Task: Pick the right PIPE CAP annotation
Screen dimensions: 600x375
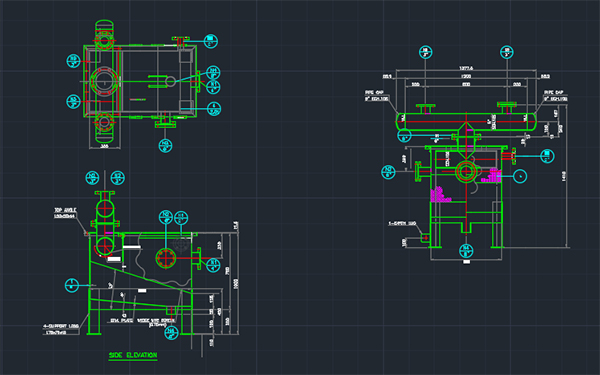Action: (554, 93)
